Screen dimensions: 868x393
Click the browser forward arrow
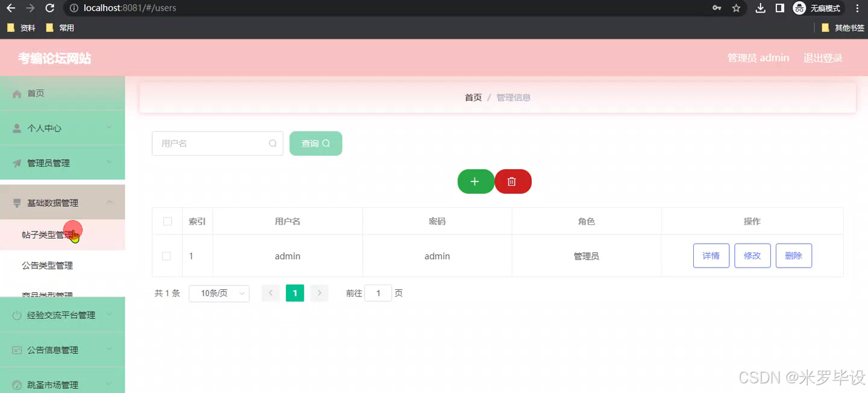[30, 8]
